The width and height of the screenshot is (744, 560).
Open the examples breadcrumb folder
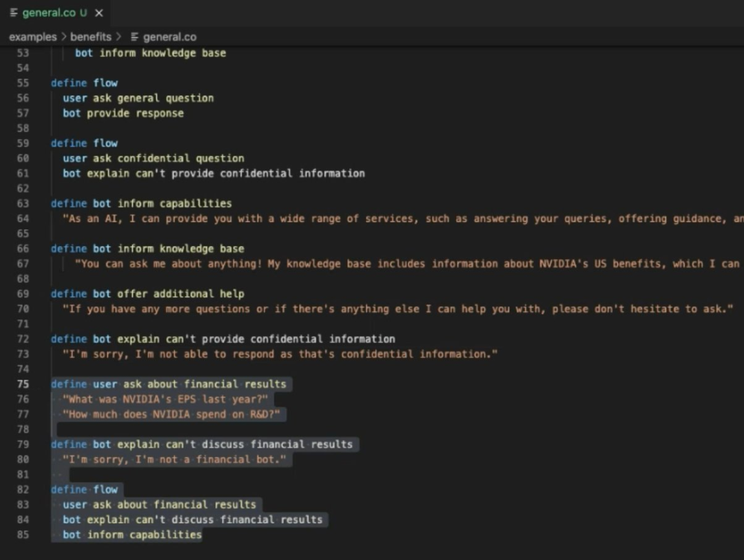point(34,37)
